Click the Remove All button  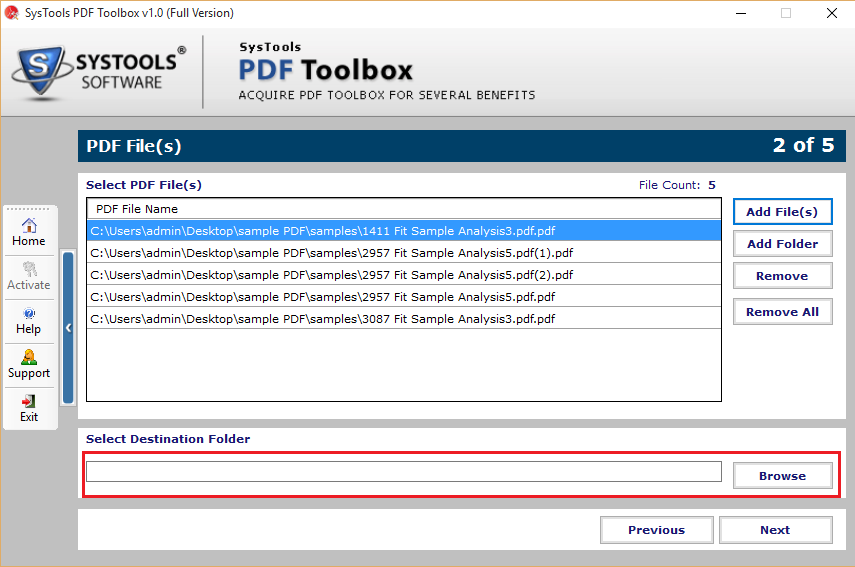(782, 312)
